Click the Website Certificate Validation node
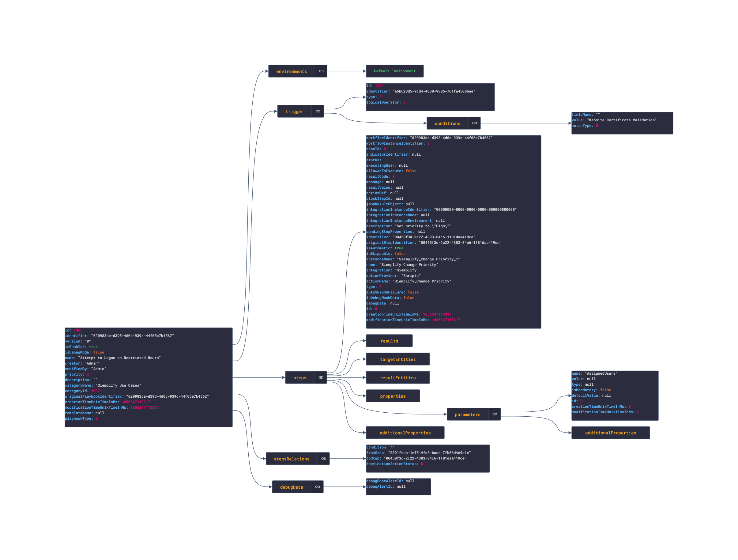Screen dimensions: 738x560 (x=622, y=123)
